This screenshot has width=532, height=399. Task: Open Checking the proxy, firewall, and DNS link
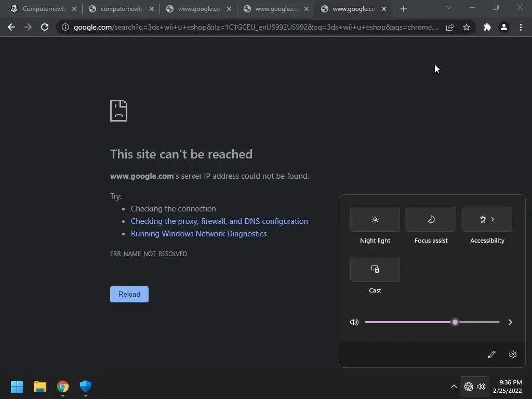[x=219, y=221]
